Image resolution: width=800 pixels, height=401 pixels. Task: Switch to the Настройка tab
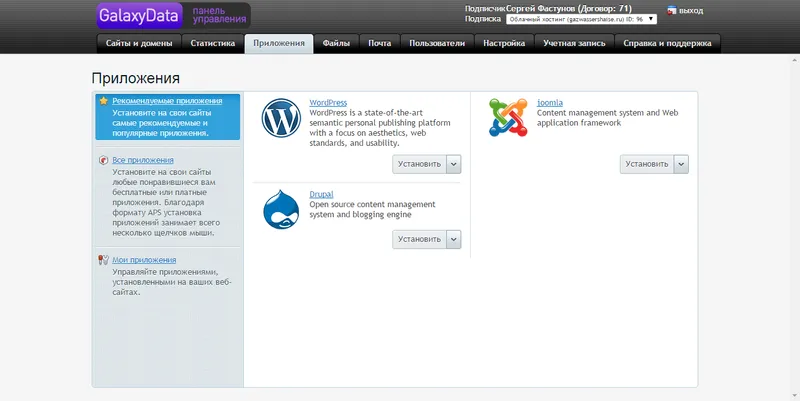coord(504,43)
